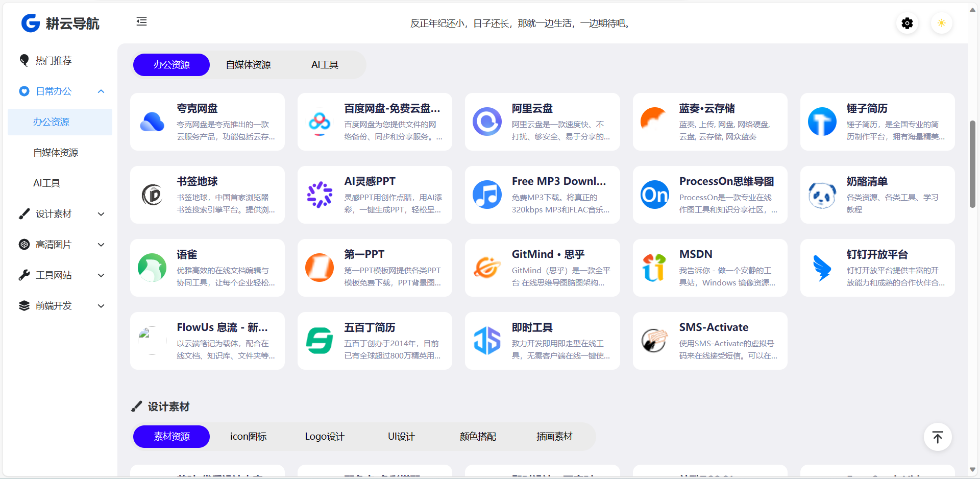Image resolution: width=980 pixels, height=479 pixels.
Task: Open the 书签地球 icon
Action: tap(152, 195)
